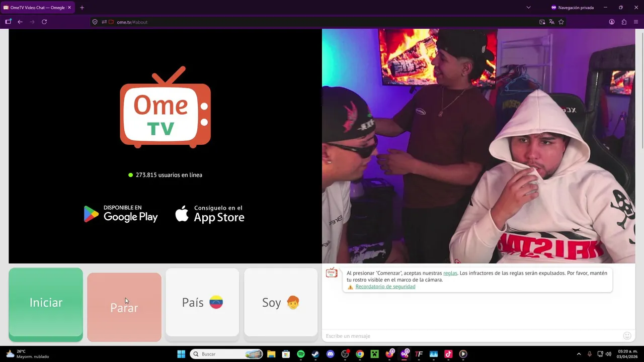The width and height of the screenshot is (644, 362).
Task: Stop the chat with the Parar button
Action: coord(124,307)
